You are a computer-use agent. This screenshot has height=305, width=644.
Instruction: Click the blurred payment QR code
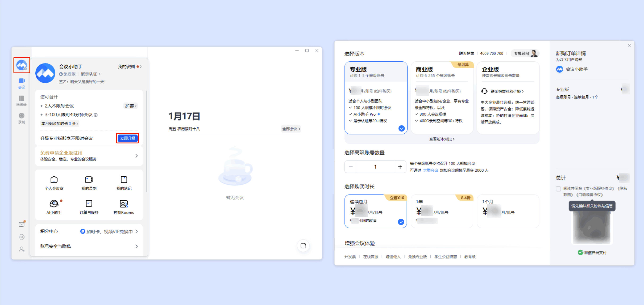click(x=592, y=227)
